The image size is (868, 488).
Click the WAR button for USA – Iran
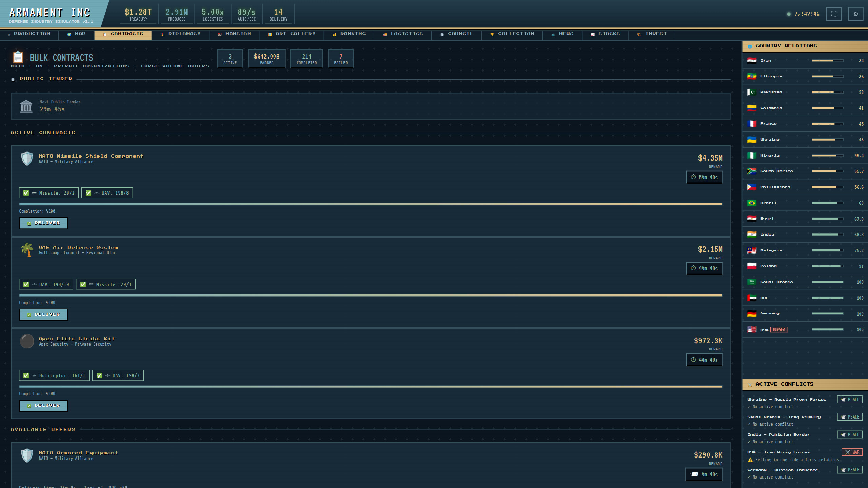tap(852, 452)
